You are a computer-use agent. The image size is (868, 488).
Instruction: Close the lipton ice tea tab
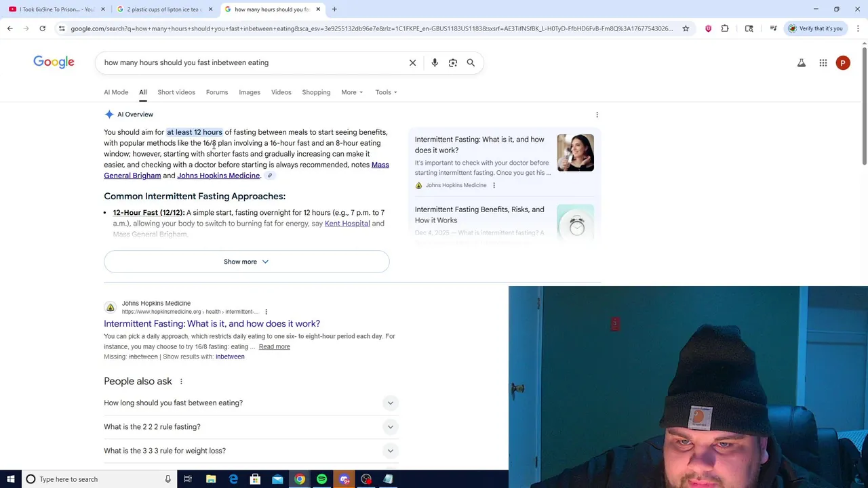tap(210, 9)
